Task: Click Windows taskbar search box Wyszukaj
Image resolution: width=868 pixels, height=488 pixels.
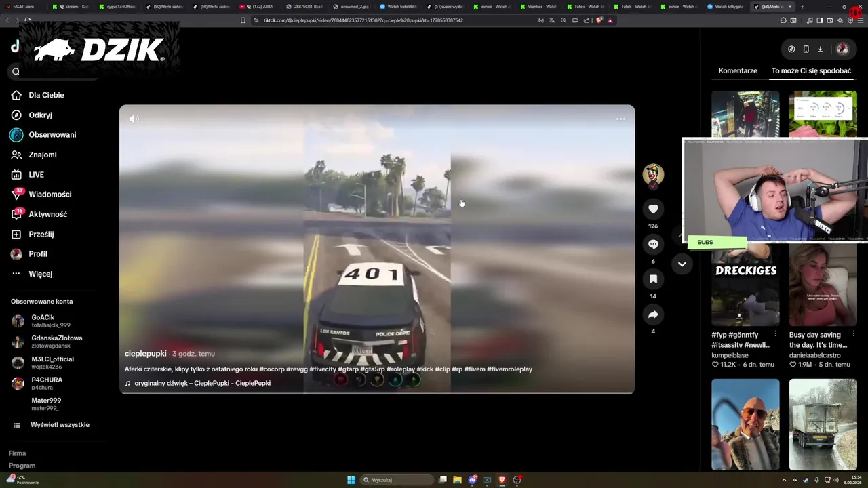Action: tap(397, 480)
